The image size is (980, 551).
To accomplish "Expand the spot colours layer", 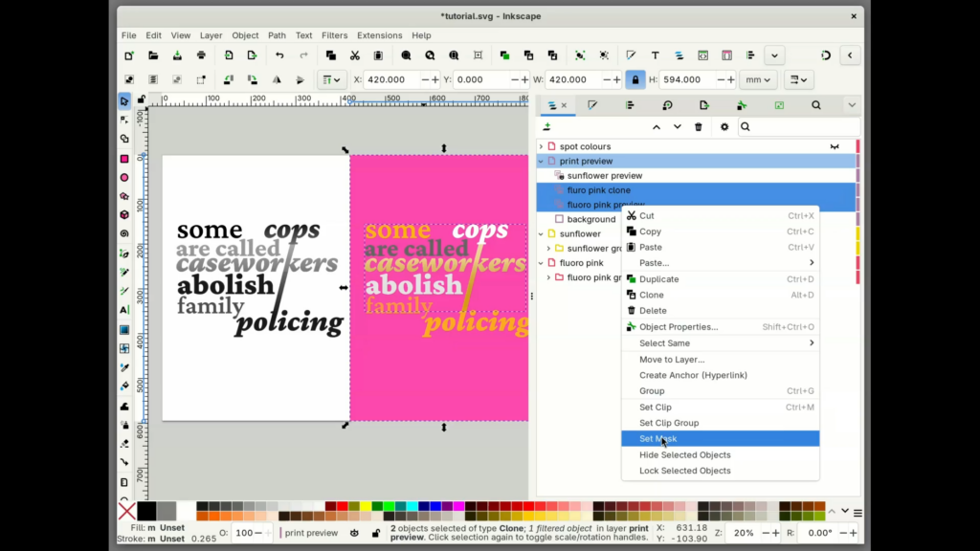I will 542,146.
